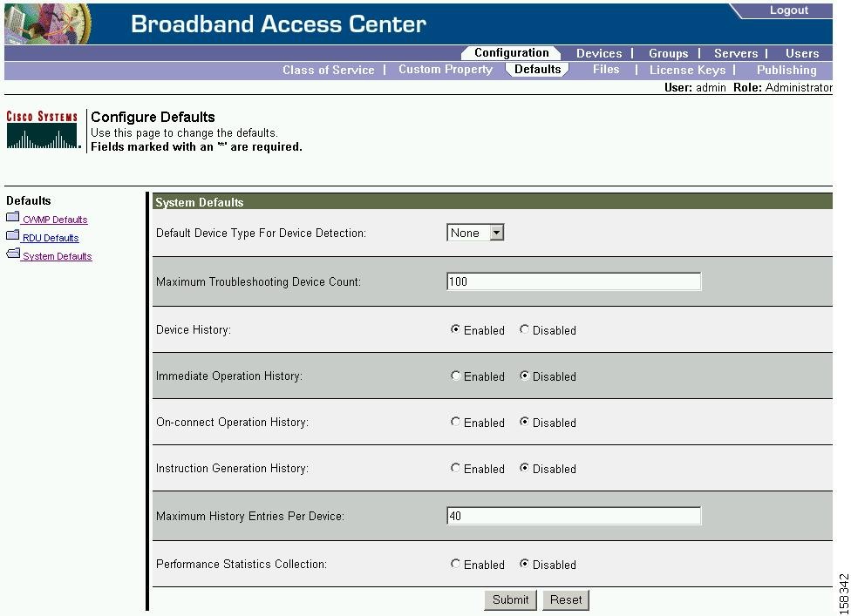This screenshot has height=616, width=851.
Task: Open the Default Device Type dropdown
Action: [475, 233]
